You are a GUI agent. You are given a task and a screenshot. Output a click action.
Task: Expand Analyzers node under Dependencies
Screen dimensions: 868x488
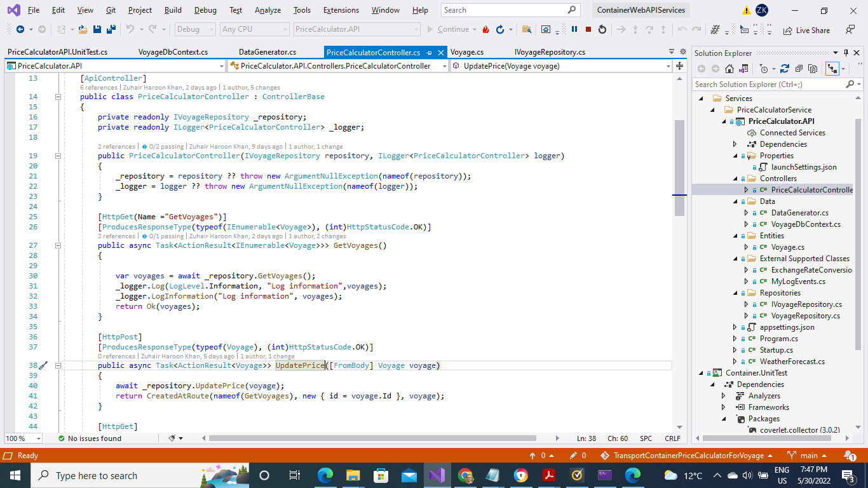point(723,396)
